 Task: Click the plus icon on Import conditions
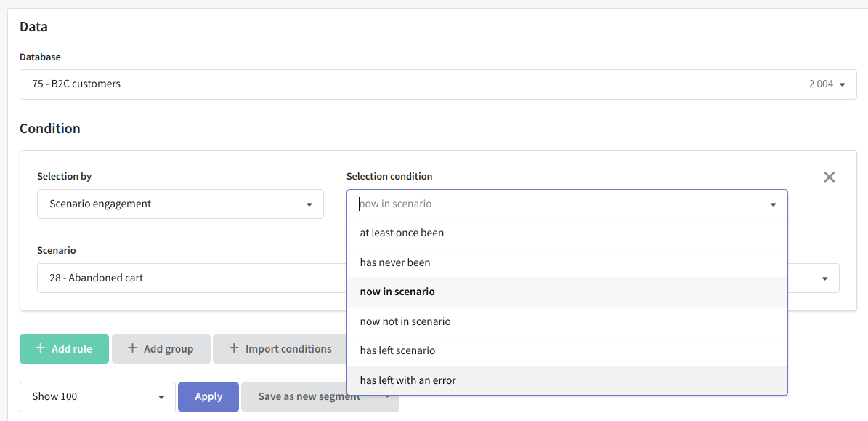click(234, 348)
